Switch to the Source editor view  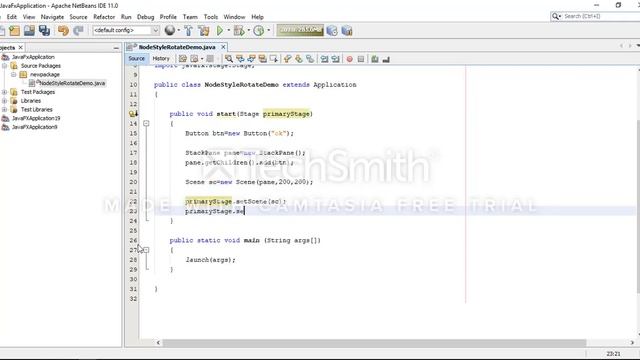(x=136, y=59)
